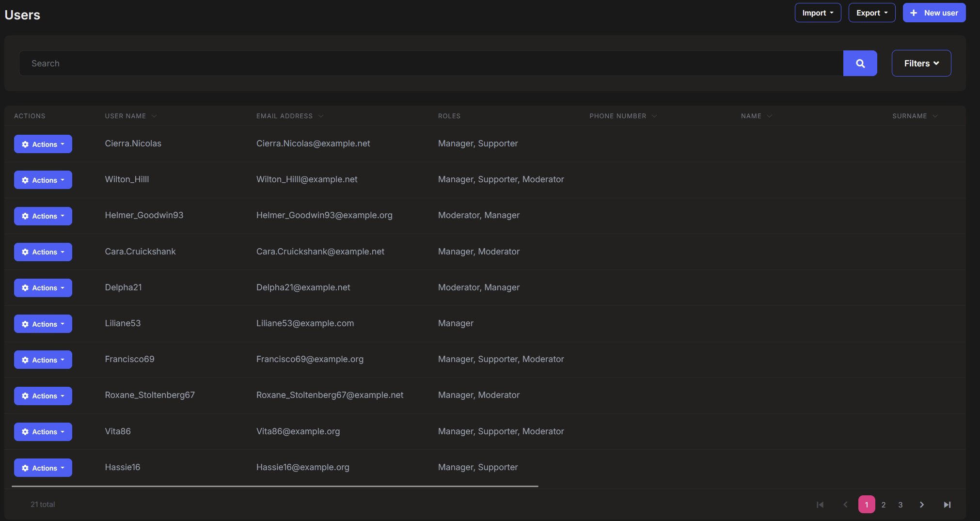Select page 2 in pagination
980x521 pixels.
884,505
